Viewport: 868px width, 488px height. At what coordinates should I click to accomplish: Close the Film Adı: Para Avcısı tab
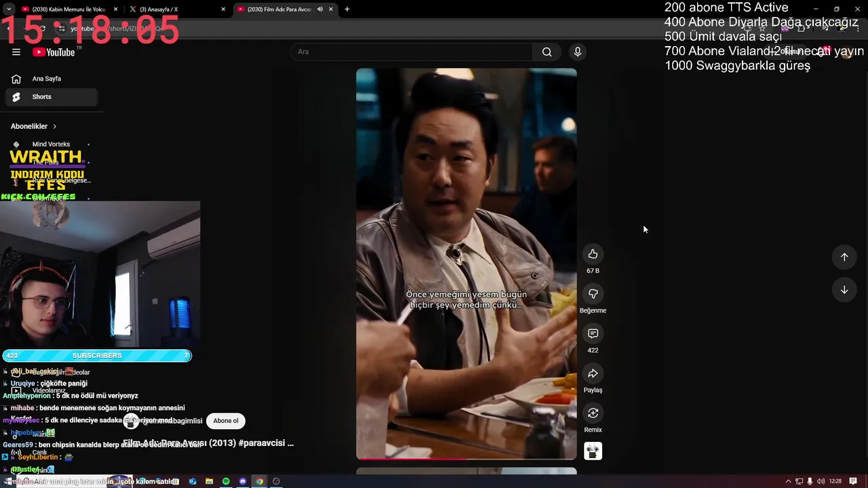(x=331, y=9)
